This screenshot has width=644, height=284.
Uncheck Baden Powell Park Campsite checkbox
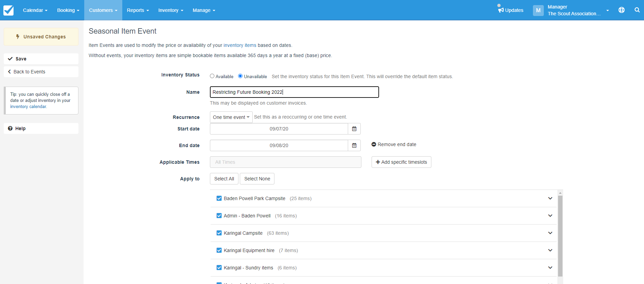click(x=219, y=198)
